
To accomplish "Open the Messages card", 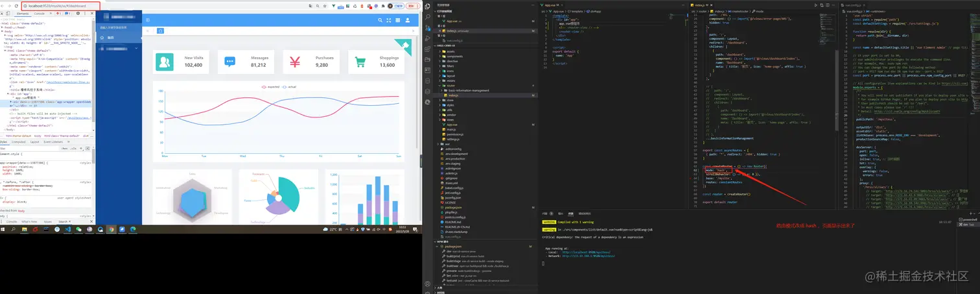I will tap(247, 62).
